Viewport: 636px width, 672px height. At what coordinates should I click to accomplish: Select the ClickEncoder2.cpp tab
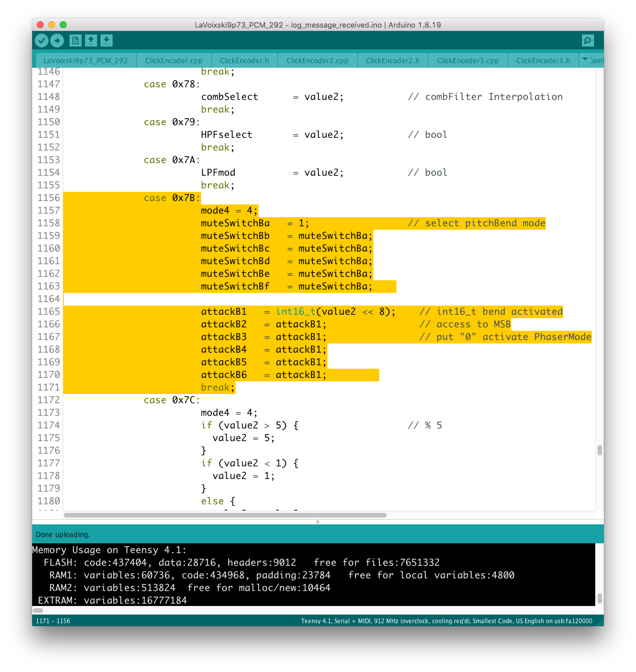pos(317,60)
